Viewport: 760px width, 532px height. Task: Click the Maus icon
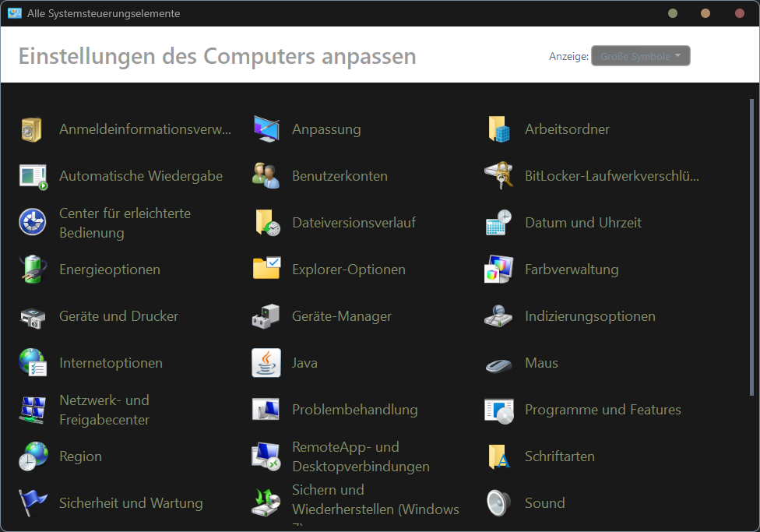pos(498,363)
